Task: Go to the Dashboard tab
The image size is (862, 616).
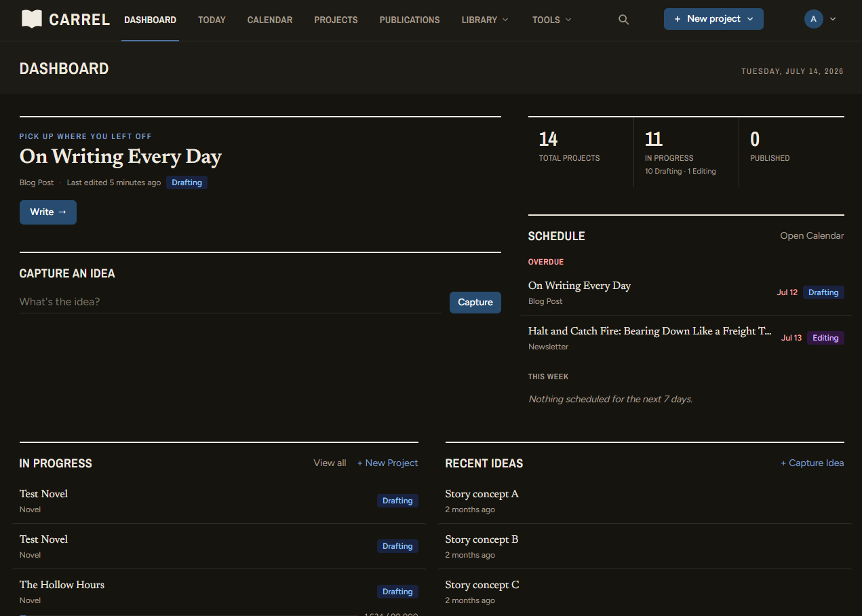Action: coord(150,20)
